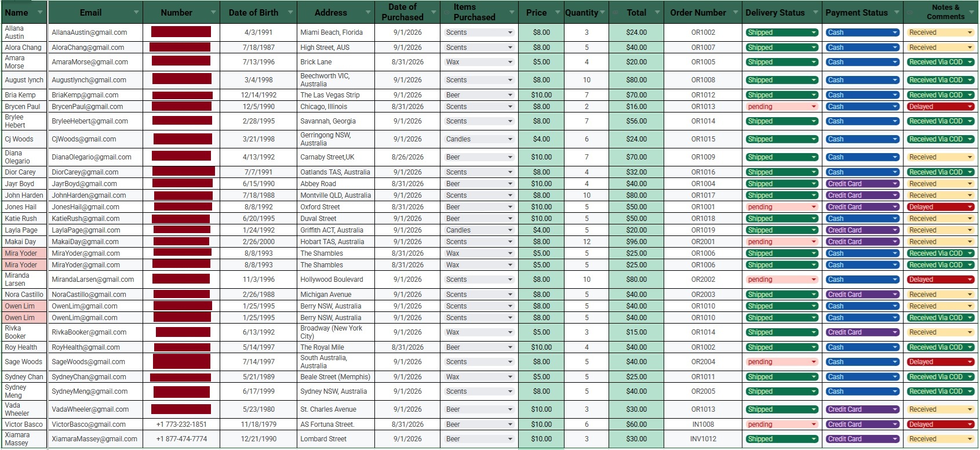Select the Lombard Street address cell
Viewport: 980px width, 450px height.
[336, 439]
